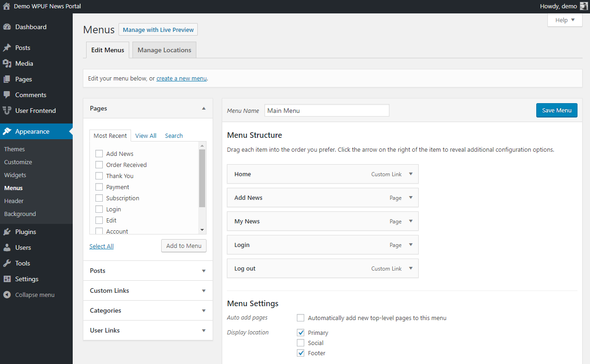Expand the Home menu item arrow
Viewport: 590px width, 364px height.
(x=410, y=174)
